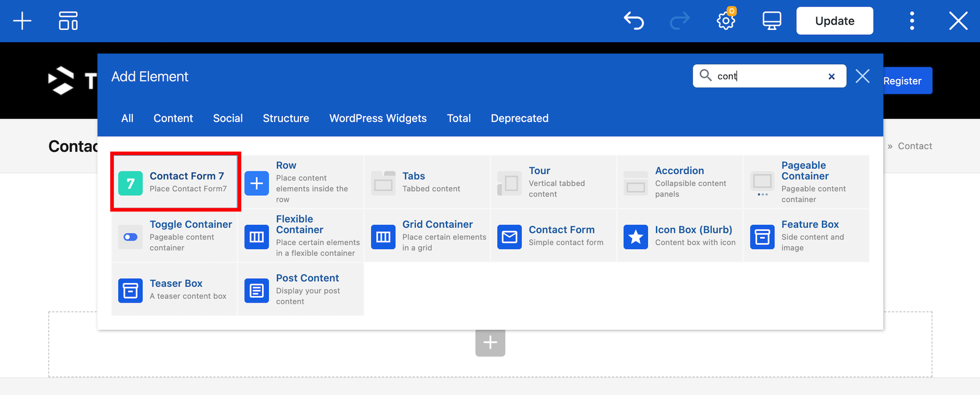Viewport: 980px width, 395px height.
Task: Click the Register button on the page
Action: pyautogui.click(x=908, y=81)
